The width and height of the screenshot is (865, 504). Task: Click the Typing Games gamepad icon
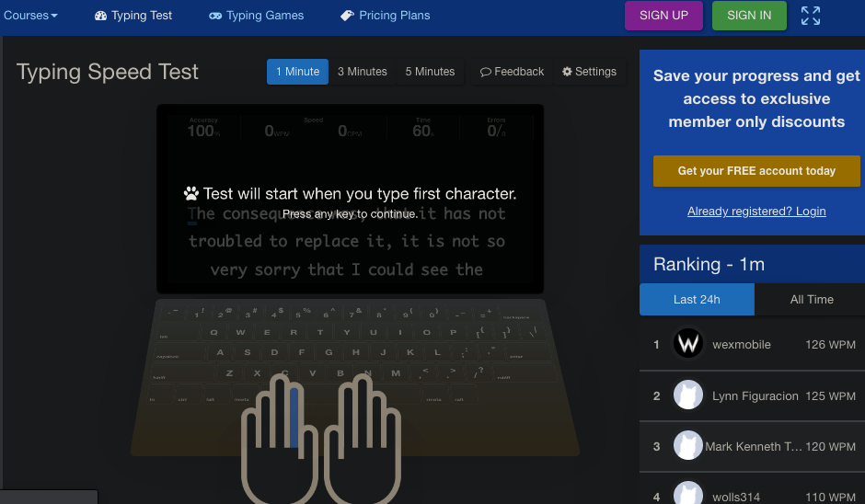coord(215,16)
